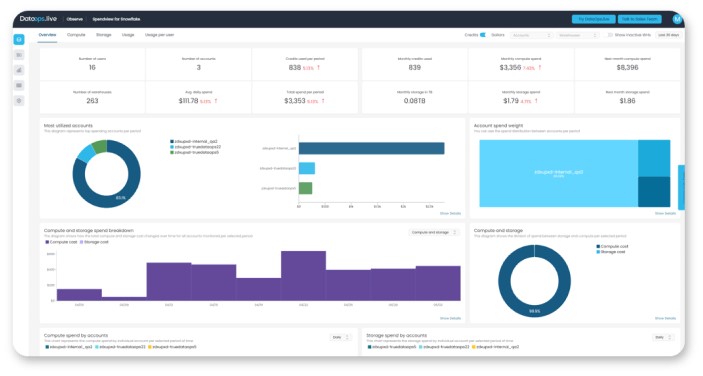Click the 'Try DataOps.live' button

click(x=593, y=19)
